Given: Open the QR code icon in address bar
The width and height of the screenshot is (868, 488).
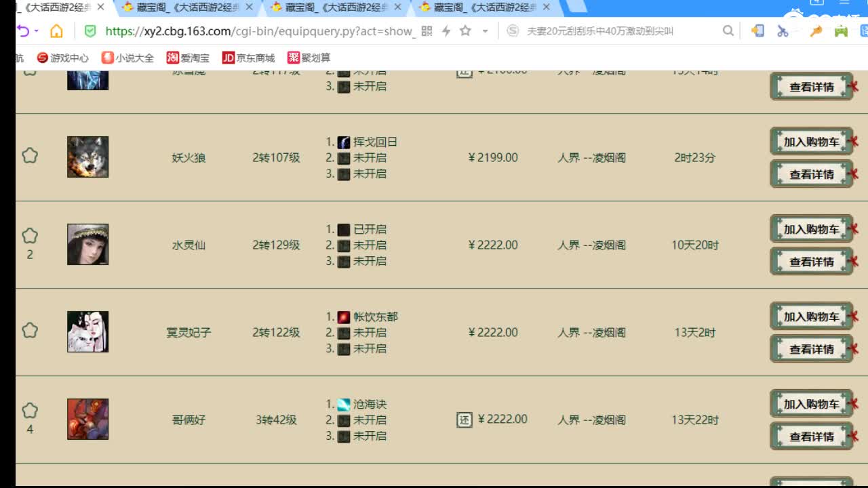Looking at the screenshot, I should tap(427, 31).
